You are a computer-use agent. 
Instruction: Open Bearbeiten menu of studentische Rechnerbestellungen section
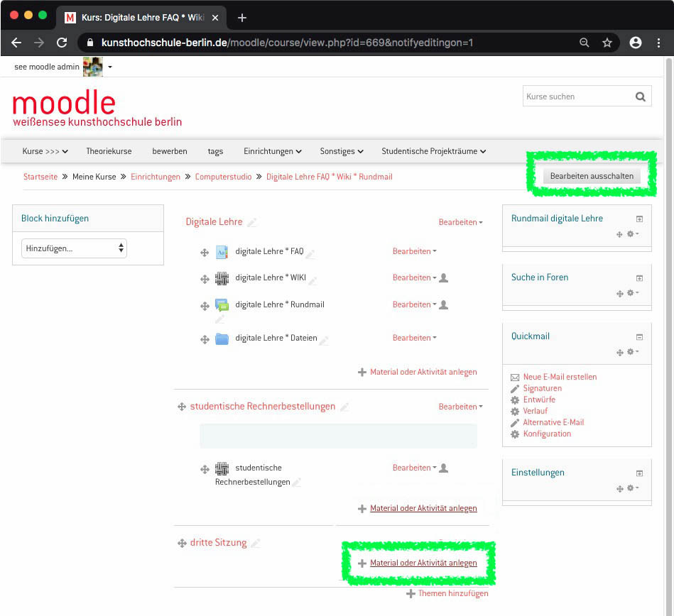click(460, 407)
